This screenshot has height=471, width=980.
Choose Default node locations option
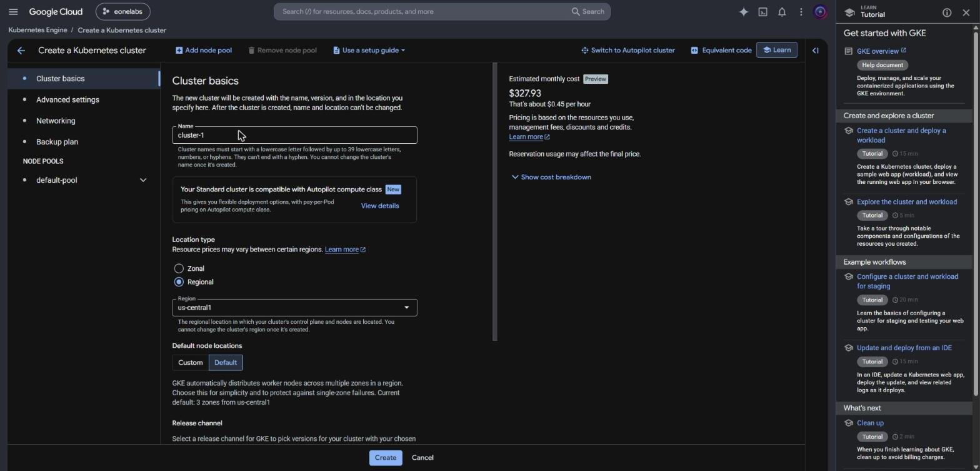coord(226,363)
